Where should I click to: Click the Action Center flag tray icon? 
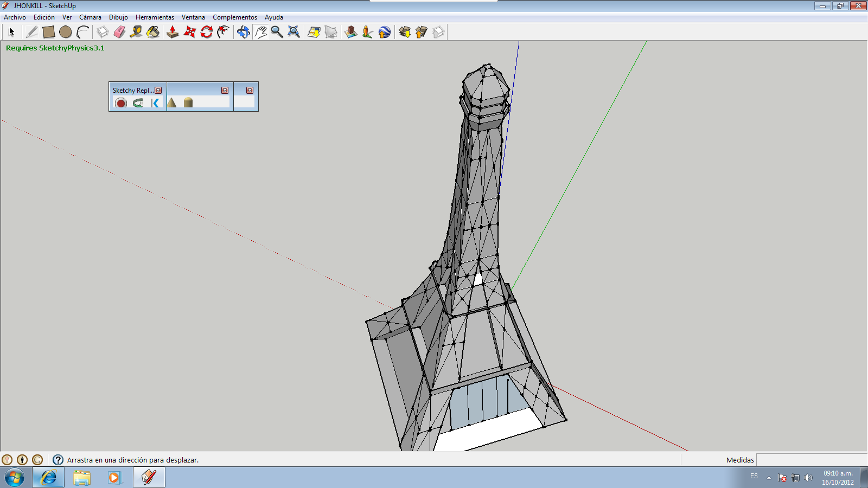782,478
